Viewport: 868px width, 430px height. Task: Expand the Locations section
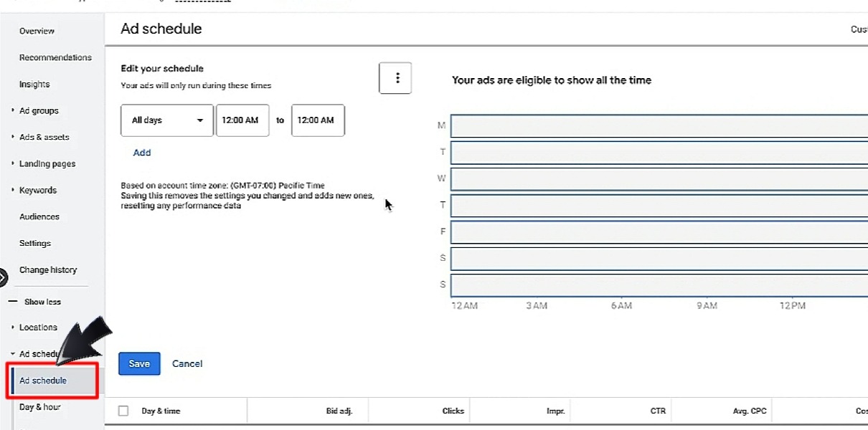point(38,328)
